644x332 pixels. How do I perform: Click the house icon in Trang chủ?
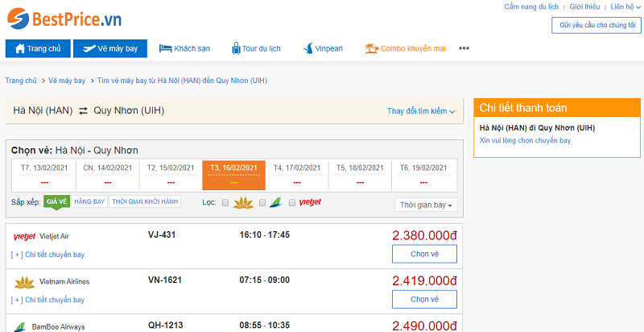pyautogui.click(x=19, y=48)
